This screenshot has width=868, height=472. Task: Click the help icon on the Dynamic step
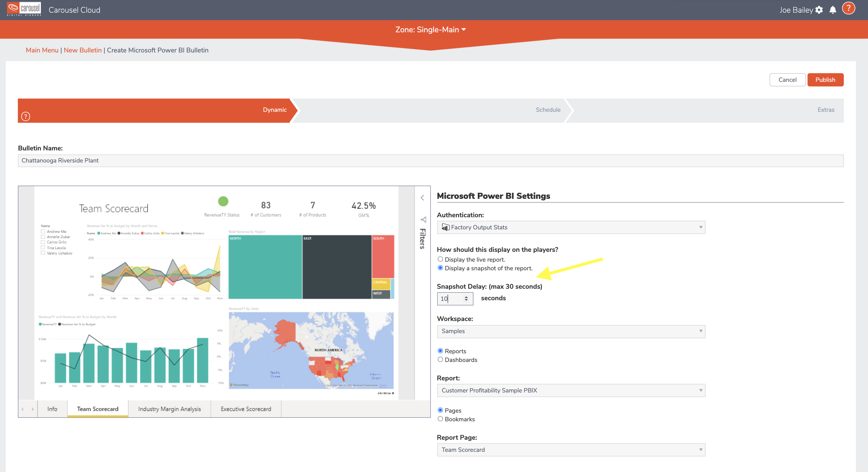pos(25,116)
